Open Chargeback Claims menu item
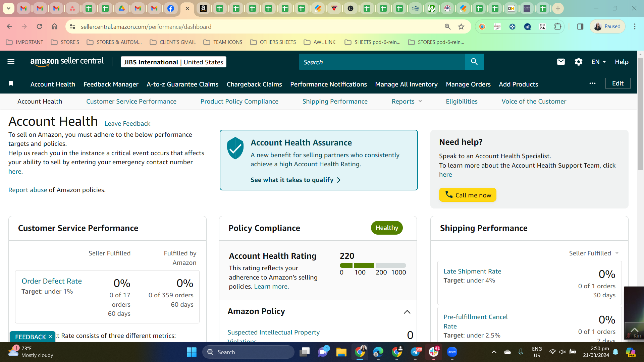644x362 pixels. coord(254,84)
